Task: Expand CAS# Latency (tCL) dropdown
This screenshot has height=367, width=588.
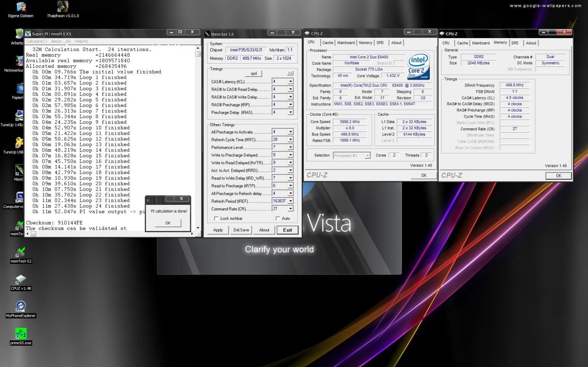Action: (x=290, y=81)
